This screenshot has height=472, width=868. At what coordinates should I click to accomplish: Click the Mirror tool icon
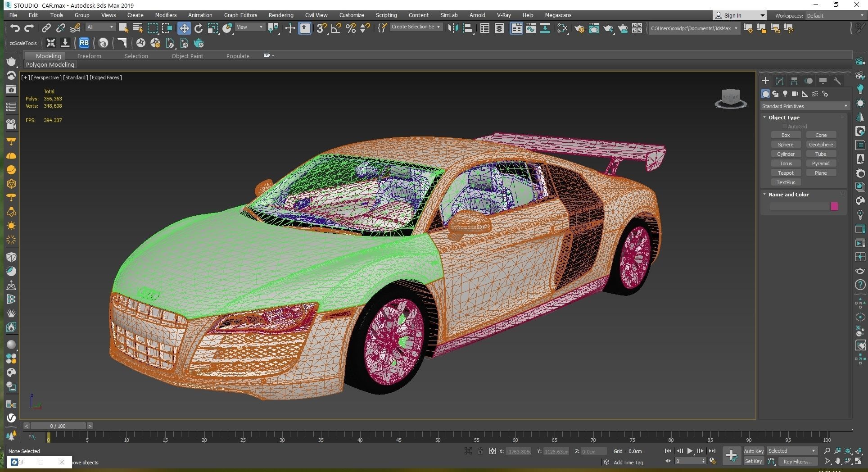click(453, 28)
